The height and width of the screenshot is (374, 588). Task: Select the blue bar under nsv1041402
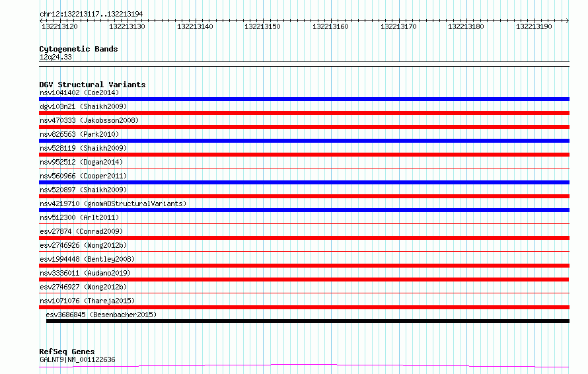[x=304, y=99]
